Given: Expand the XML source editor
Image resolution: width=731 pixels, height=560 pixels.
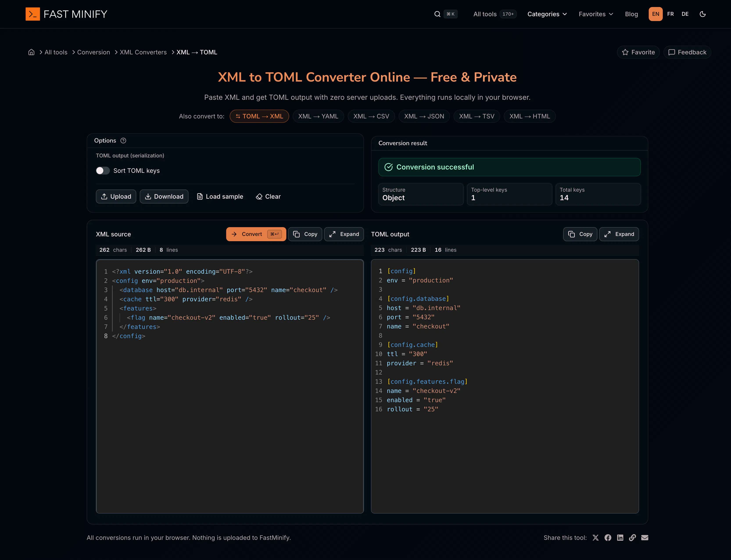Looking at the screenshot, I should pyautogui.click(x=344, y=234).
